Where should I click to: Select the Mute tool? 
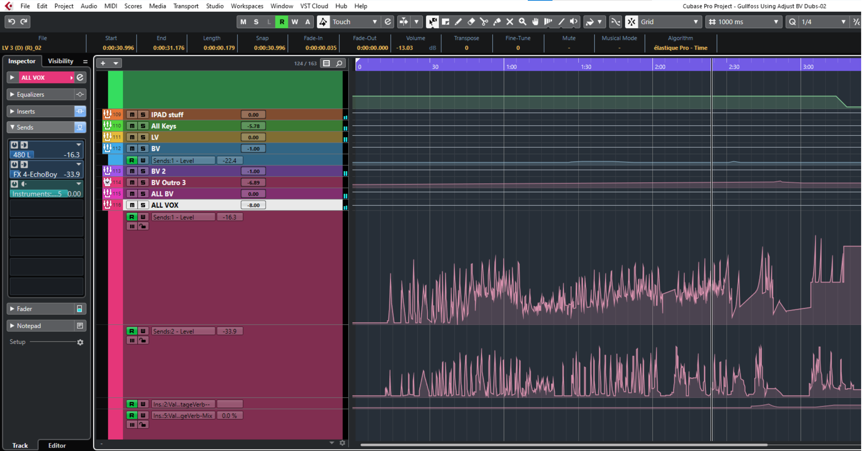pyautogui.click(x=510, y=22)
